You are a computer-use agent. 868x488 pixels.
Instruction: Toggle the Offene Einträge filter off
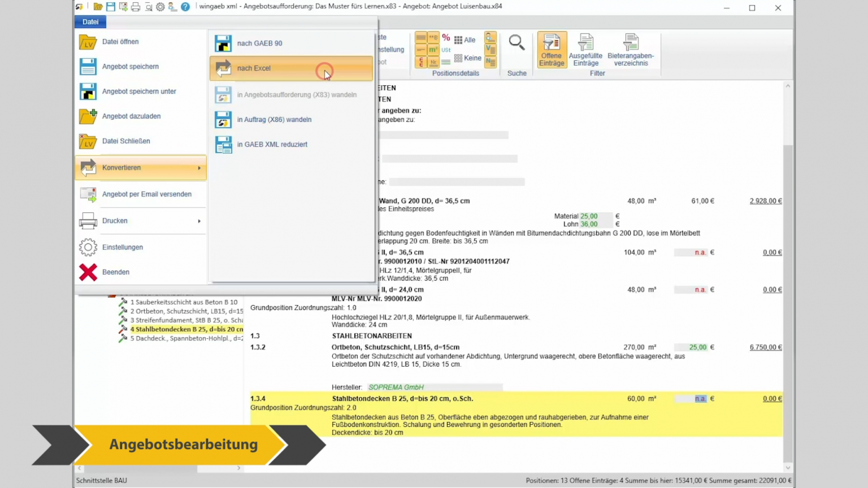552,50
